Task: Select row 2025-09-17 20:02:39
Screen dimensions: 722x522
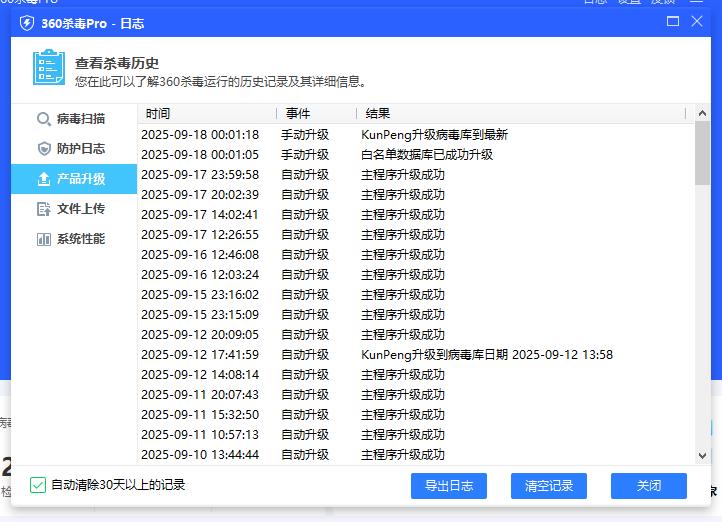Action: click(416, 195)
